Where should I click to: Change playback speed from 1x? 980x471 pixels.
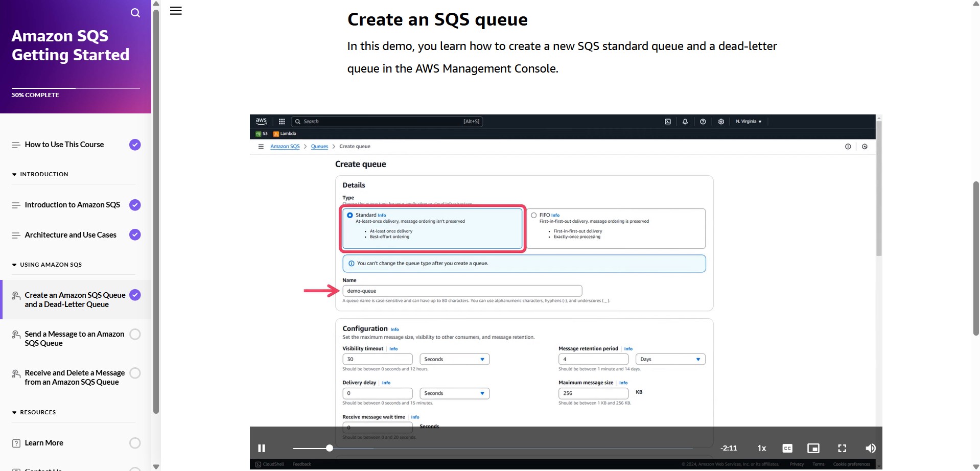(761, 448)
